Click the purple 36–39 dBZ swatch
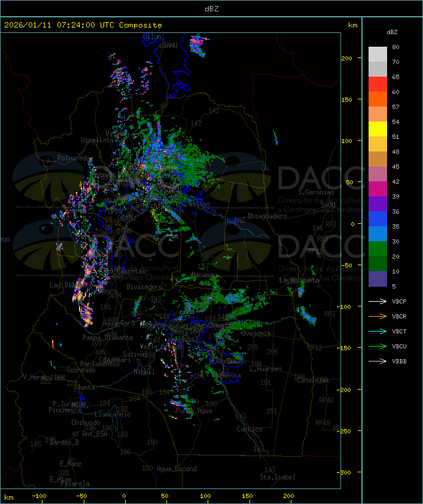The width and height of the screenshot is (423, 504). [x=378, y=204]
